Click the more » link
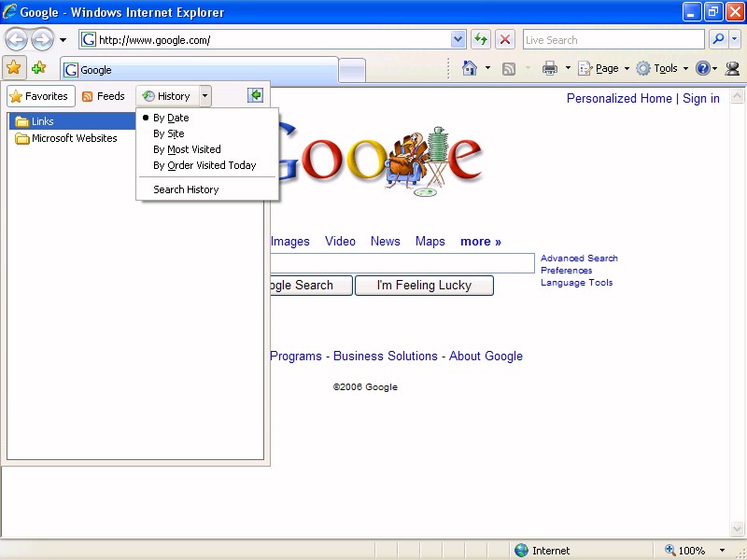The width and height of the screenshot is (747, 560). [x=481, y=242]
